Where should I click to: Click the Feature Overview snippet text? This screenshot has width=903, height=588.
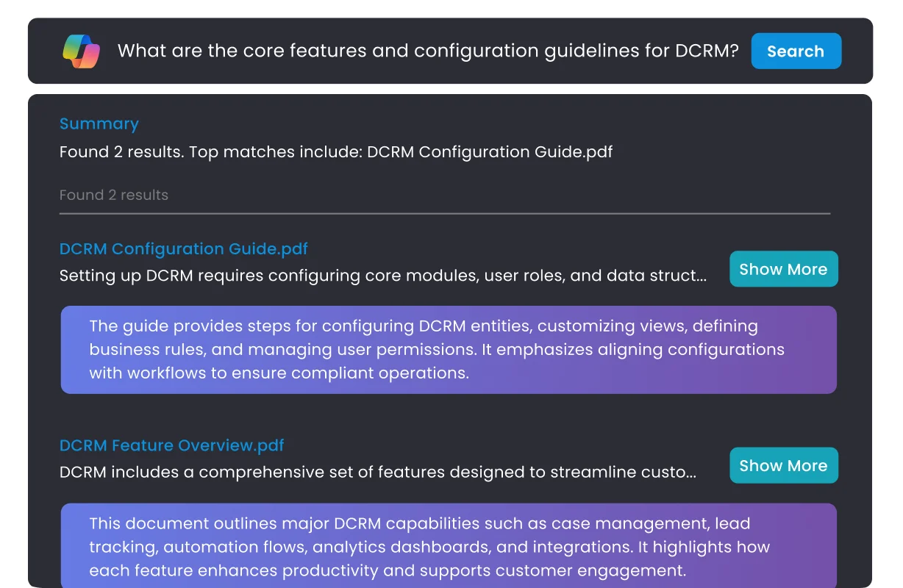click(377, 472)
